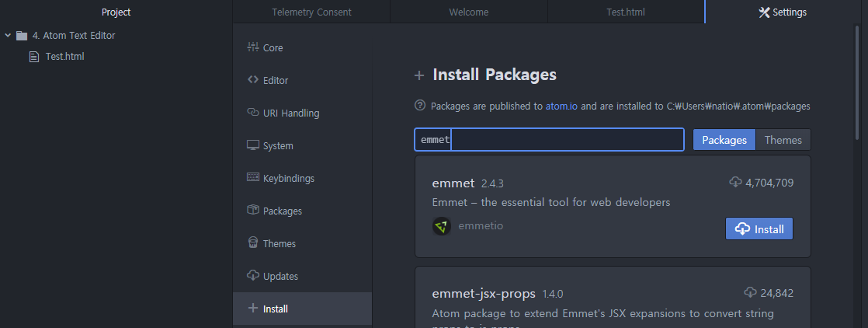Viewport: 868px width, 328px height.
Task: Click the Core settings sliders icon
Action: coord(252,47)
